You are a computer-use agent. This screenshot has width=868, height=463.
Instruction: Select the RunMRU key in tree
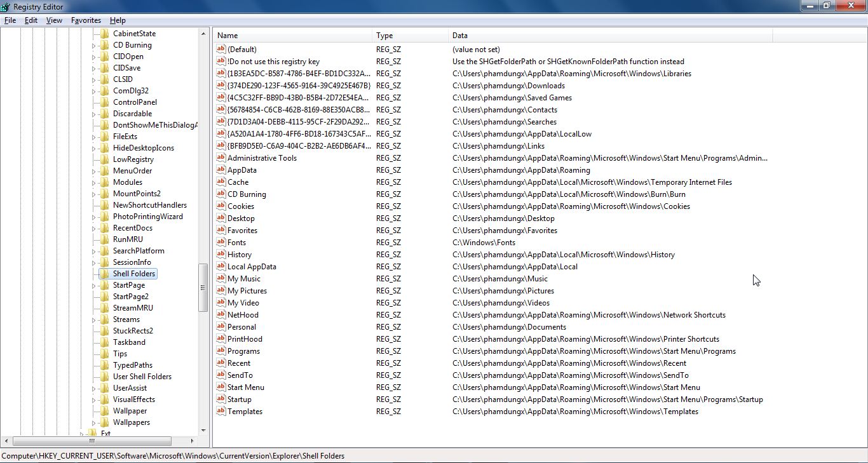click(x=128, y=239)
